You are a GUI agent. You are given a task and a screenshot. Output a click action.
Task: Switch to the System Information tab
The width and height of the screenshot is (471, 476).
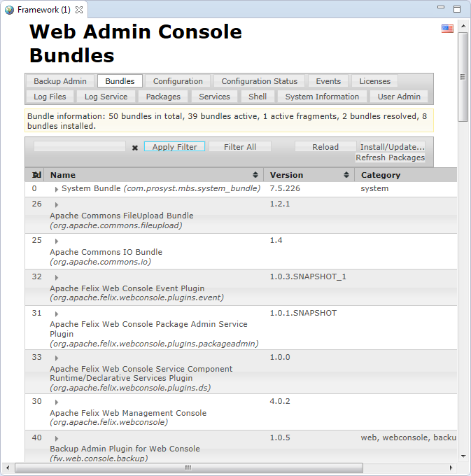(322, 97)
